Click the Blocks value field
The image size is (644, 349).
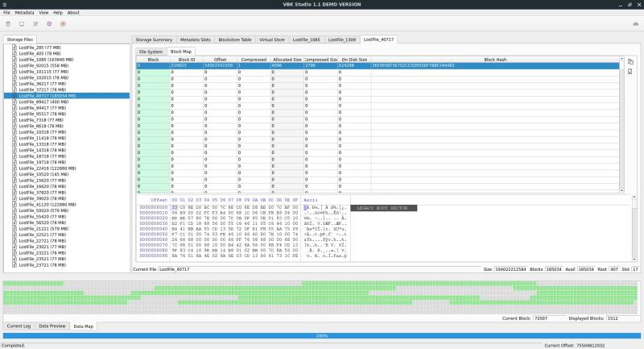tap(554, 269)
